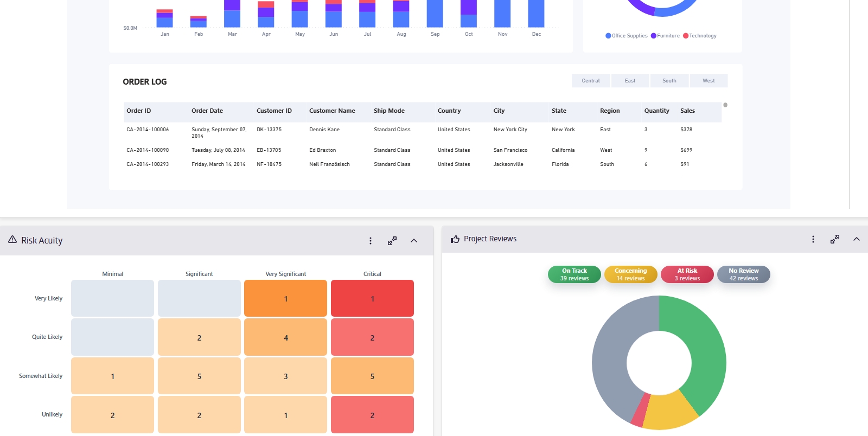Toggle Concerning 14 reviews pill

coord(630,274)
